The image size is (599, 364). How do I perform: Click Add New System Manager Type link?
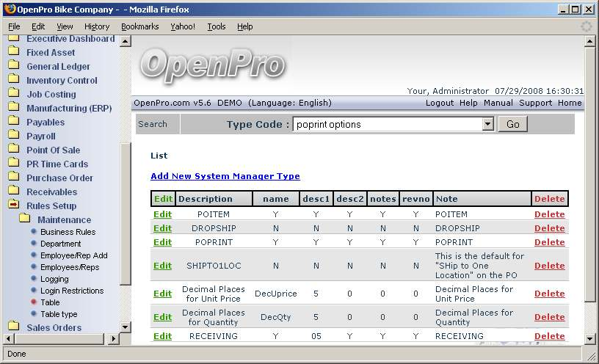coord(225,176)
